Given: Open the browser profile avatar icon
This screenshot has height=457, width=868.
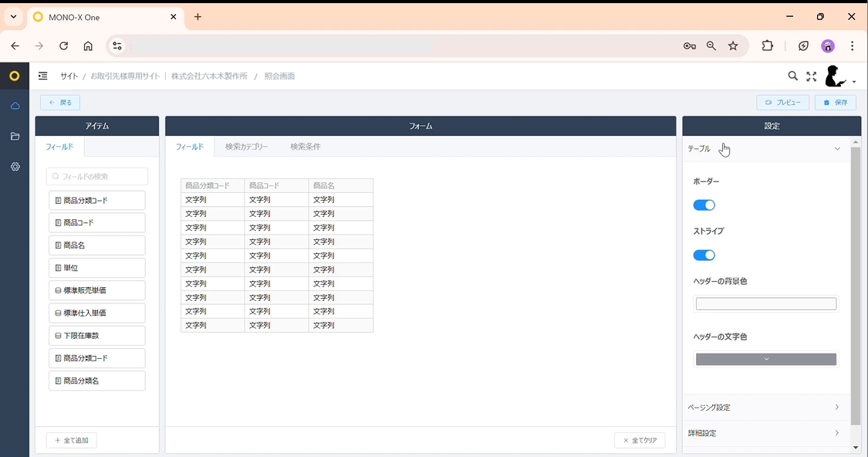Looking at the screenshot, I should 828,46.
